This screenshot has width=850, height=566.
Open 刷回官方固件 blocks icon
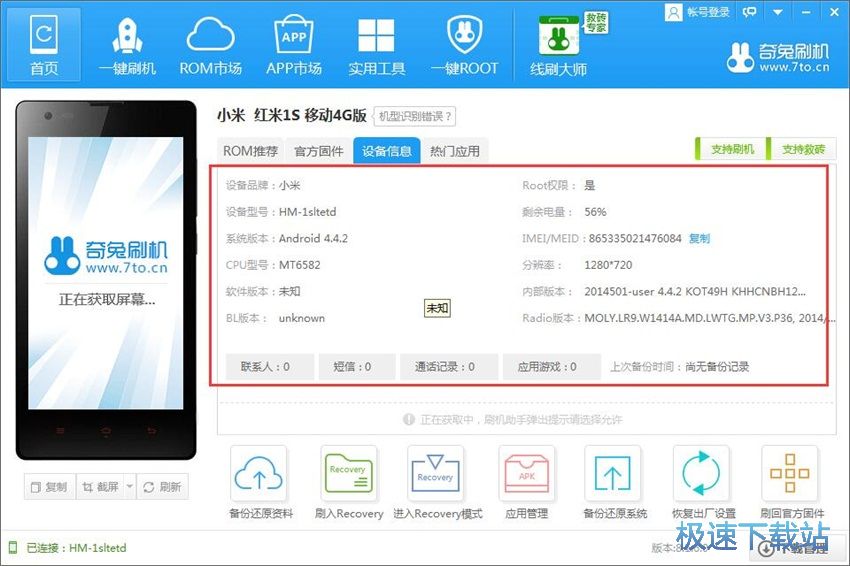pos(790,473)
